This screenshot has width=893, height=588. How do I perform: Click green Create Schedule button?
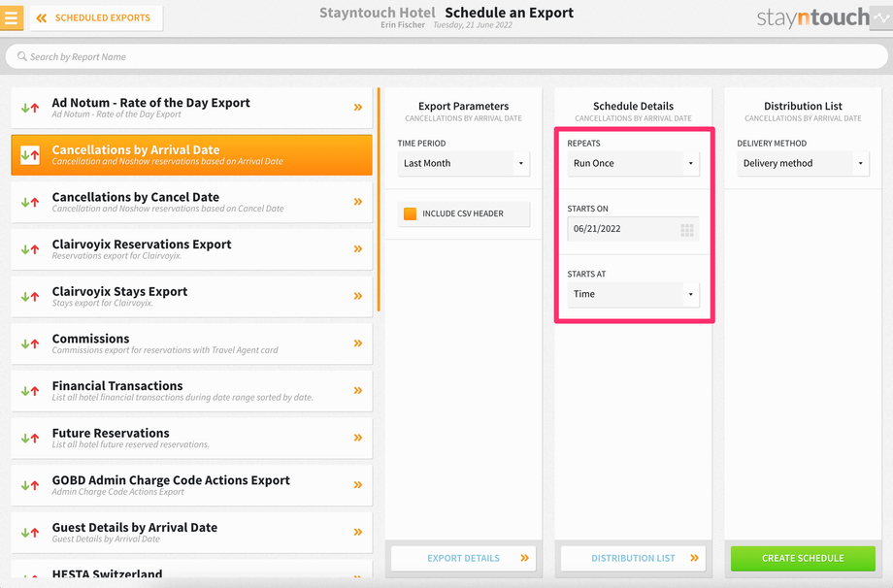[x=803, y=558]
